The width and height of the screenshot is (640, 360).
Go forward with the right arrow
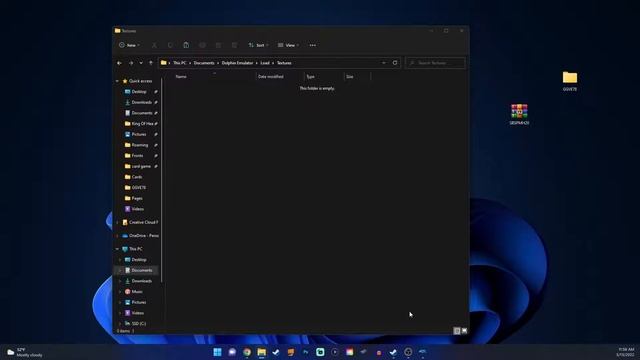click(x=131, y=63)
